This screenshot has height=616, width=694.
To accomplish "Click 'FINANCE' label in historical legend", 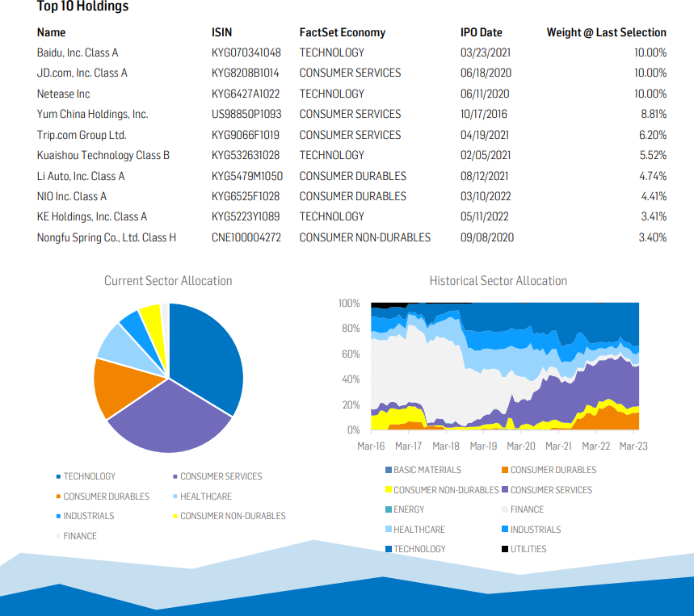I will click(527, 509).
